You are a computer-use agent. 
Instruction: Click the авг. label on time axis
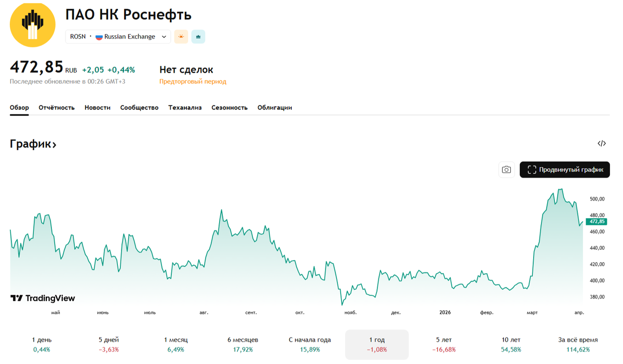(x=204, y=313)
